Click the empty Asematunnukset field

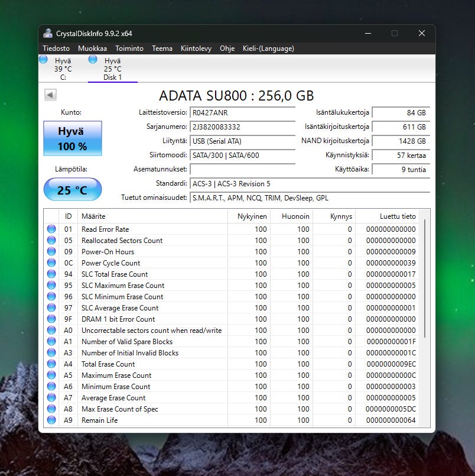coord(242,169)
